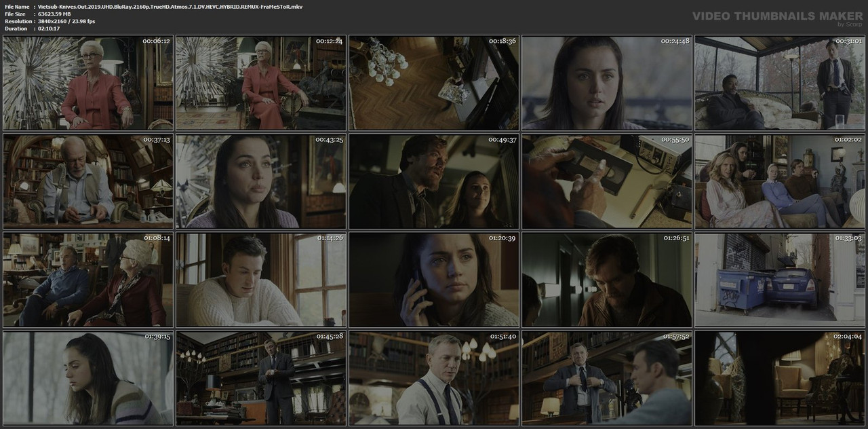Viewport: 868px width, 429px height.
Task: Click the 00:55:50 timestamp label
Action: 675,140
